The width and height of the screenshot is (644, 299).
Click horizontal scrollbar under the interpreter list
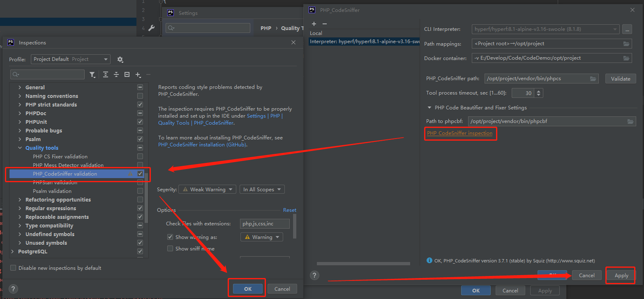click(363, 264)
